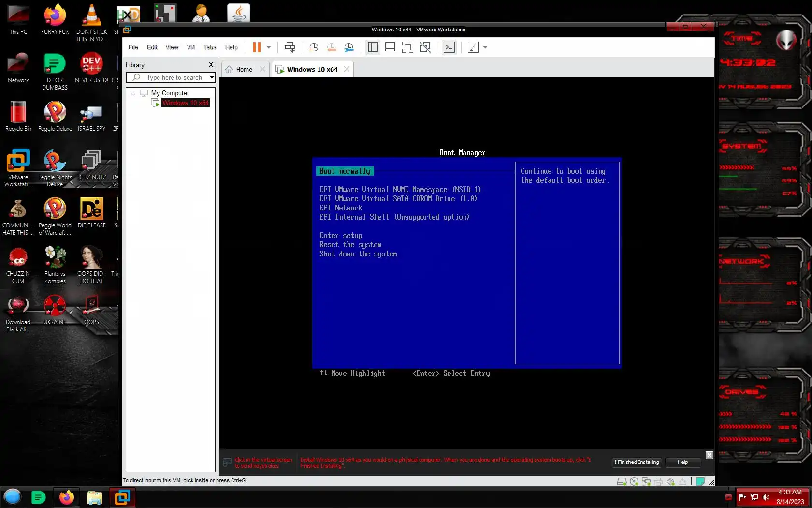The height and width of the screenshot is (508, 812).
Task: Click the network adapter status icon
Action: [x=646, y=481]
